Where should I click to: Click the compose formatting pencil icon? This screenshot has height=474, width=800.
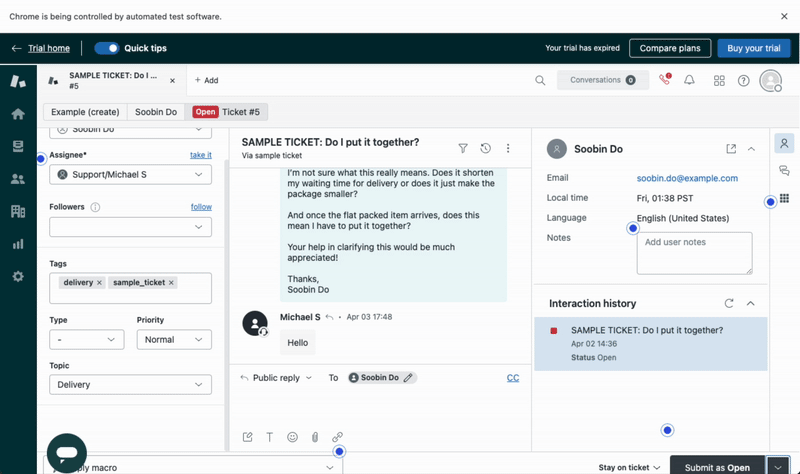pos(247,437)
